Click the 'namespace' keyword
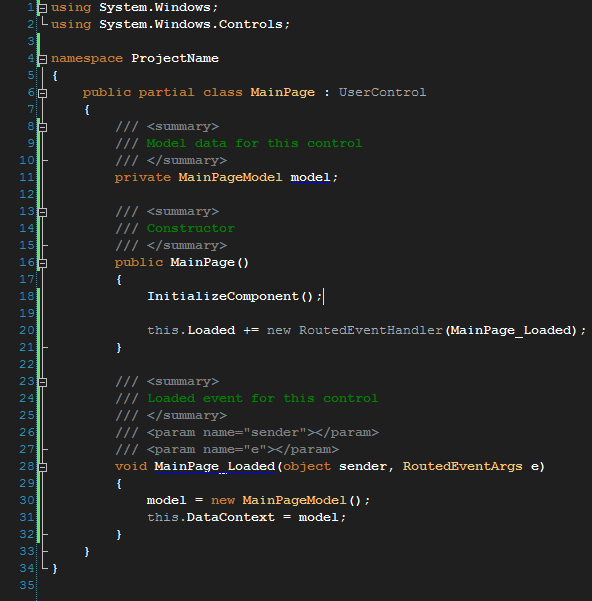The height and width of the screenshot is (601, 592). (x=87, y=59)
